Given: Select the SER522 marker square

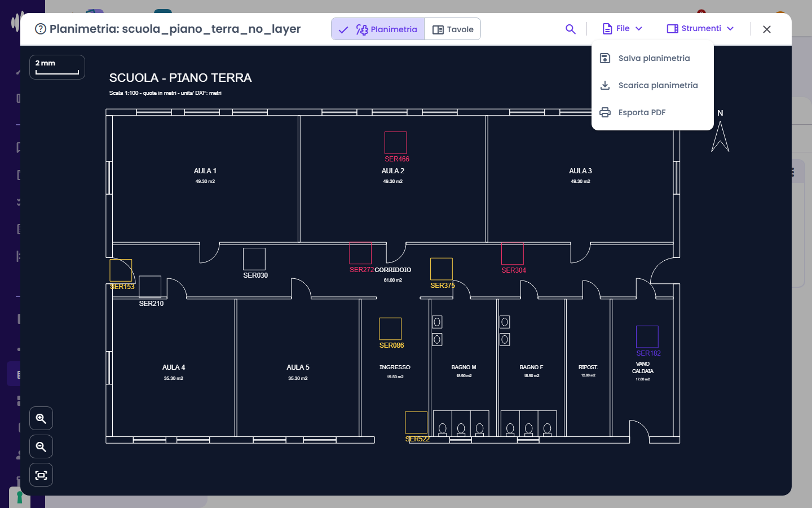Looking at the screenshot, I should (x=416, y=422).
